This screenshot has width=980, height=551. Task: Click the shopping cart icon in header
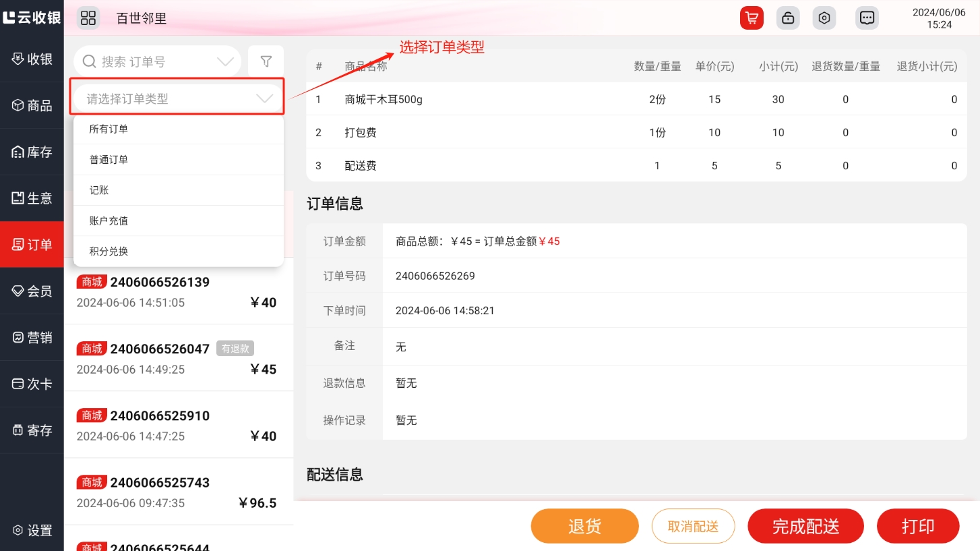(751, 18)
